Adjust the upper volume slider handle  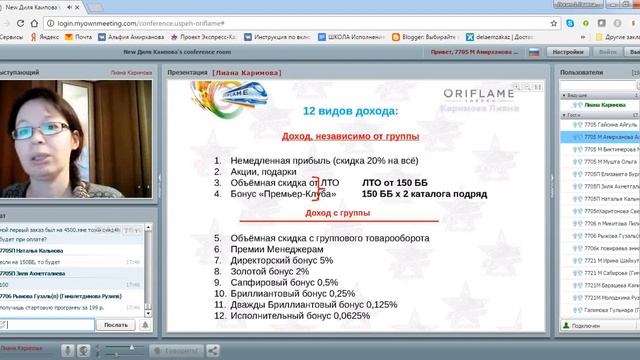[x=132, y=347]
